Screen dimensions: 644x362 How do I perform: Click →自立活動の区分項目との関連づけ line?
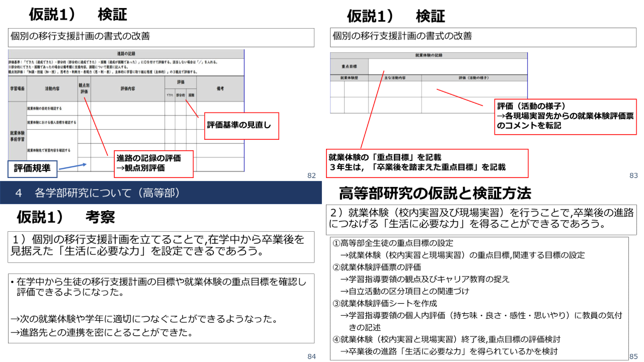click(405, 291)
